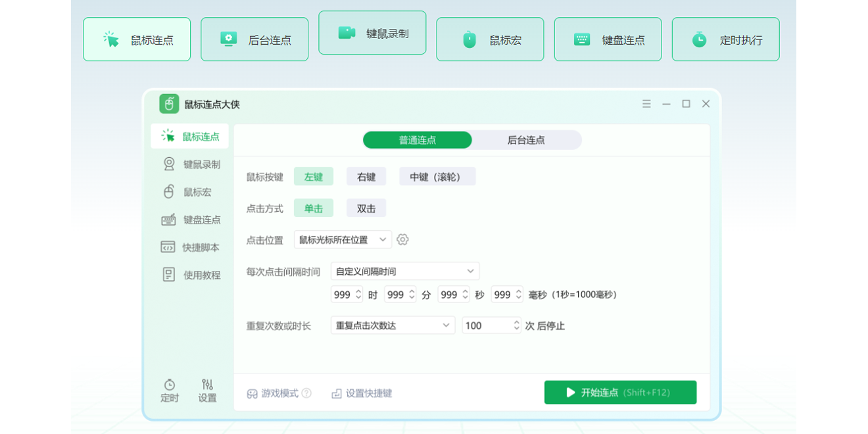Open the 定时 timer settings at bottom left

point(170,390)
